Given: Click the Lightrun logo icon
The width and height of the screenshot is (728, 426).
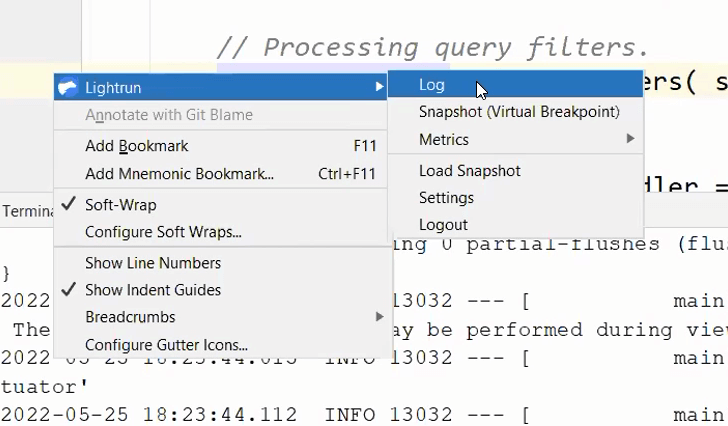Looking at the screenshot, I should [68, 87].
